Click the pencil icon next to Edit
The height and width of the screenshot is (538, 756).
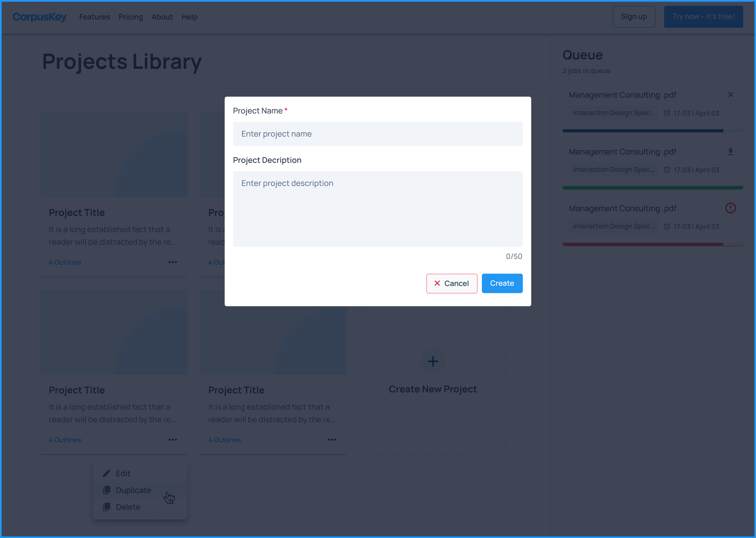(106, 473)
